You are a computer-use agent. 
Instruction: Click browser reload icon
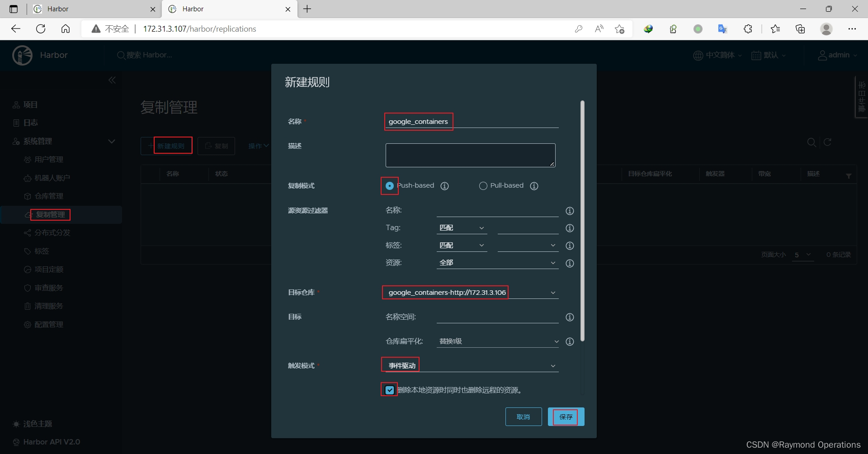click(41, 29)
